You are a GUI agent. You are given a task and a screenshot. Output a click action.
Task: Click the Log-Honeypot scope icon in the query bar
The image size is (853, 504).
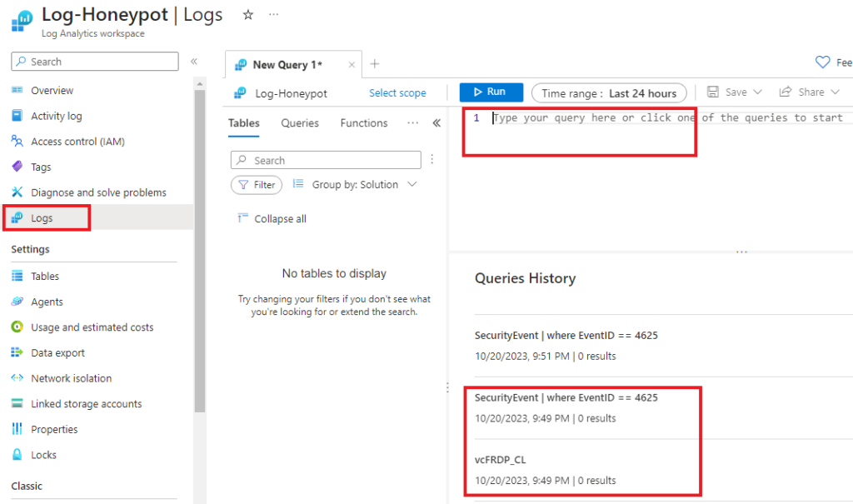(x=240, y=93)
